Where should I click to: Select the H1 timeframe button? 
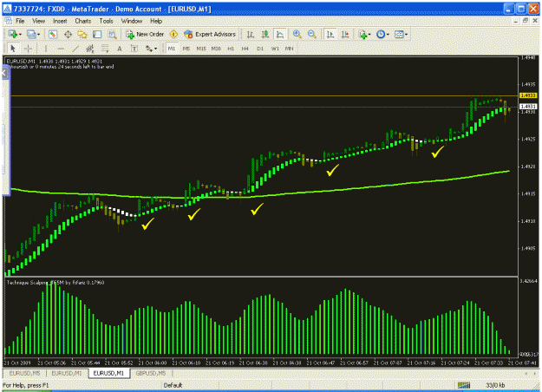click(231, 49)
